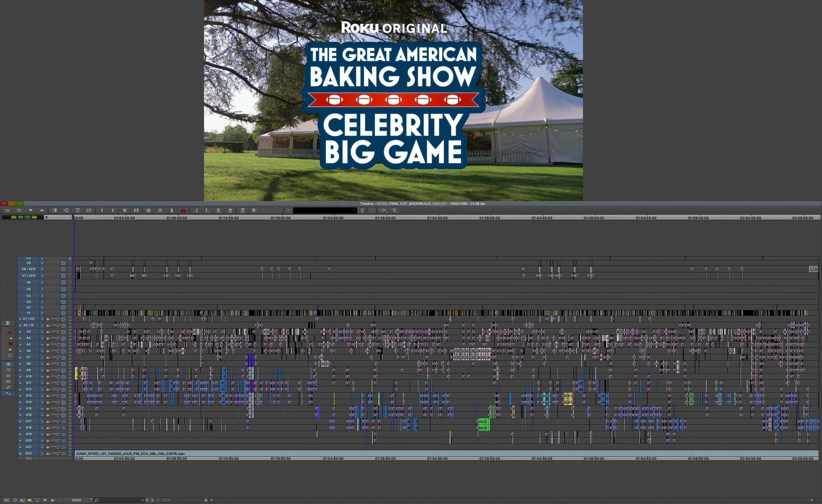The width and height of the screenshot is (822, 504).
Task: Select the yellow Extract/Splice-in segment arrow tool
Action: (x=10, y=339)
